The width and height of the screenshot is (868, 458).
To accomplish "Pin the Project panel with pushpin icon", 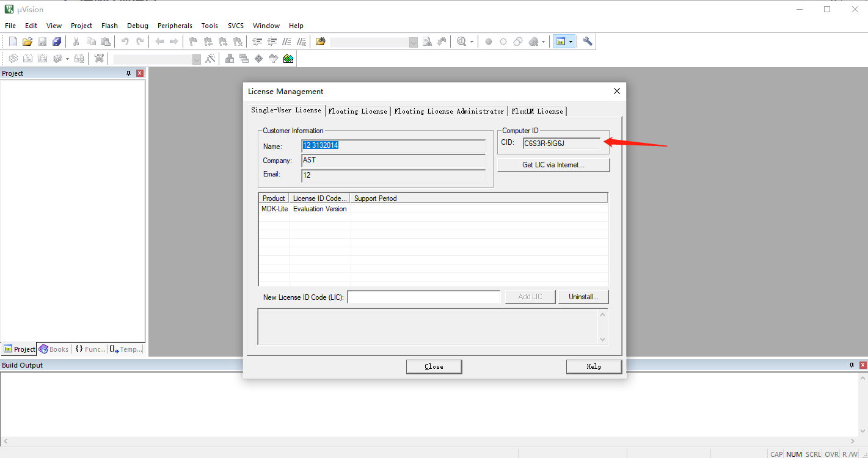I will [x=128, y=73].
